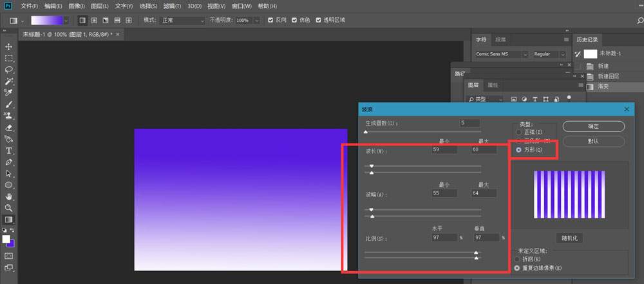Click the 生成器数 input field

(x=469, y=123)
